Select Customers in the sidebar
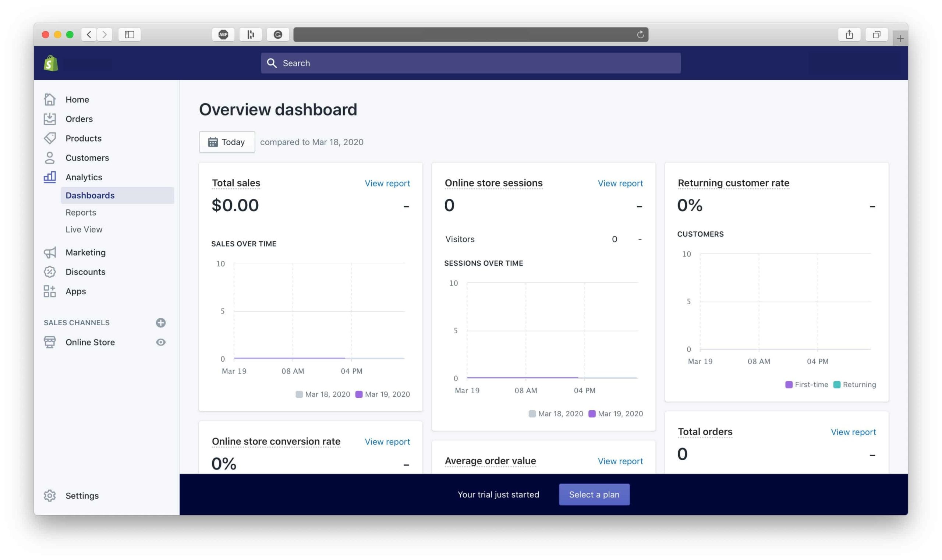The image size is (942, 560). (87, 158)
